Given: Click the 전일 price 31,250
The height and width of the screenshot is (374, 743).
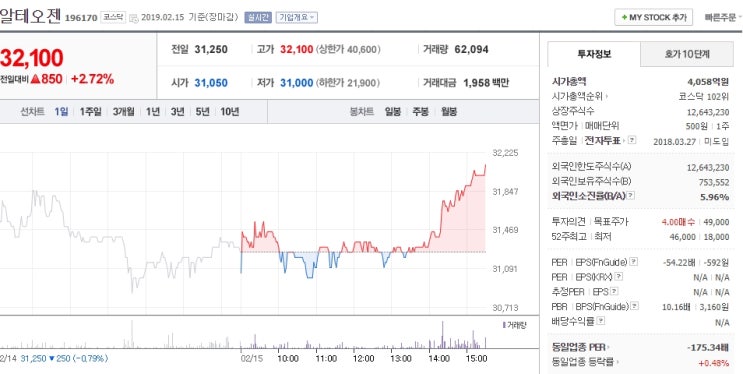Looking at the screenshot, I should point(211,49).
